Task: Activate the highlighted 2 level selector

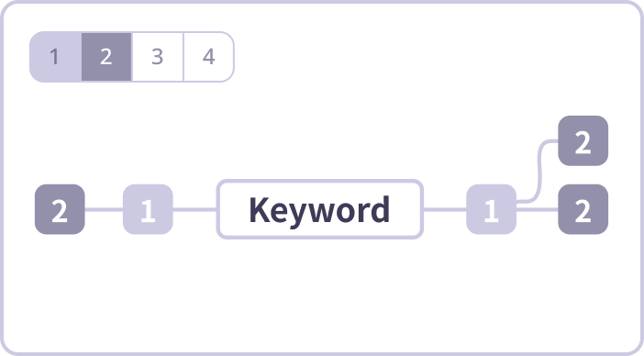Action: click(x=106, y=57)
